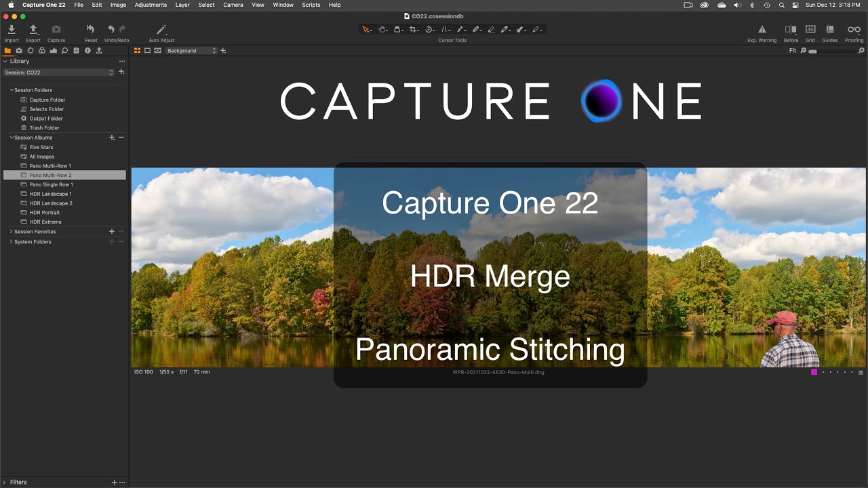Switch to multi-view grid mode
Screen dimensions: 868x488
(137, 50)
